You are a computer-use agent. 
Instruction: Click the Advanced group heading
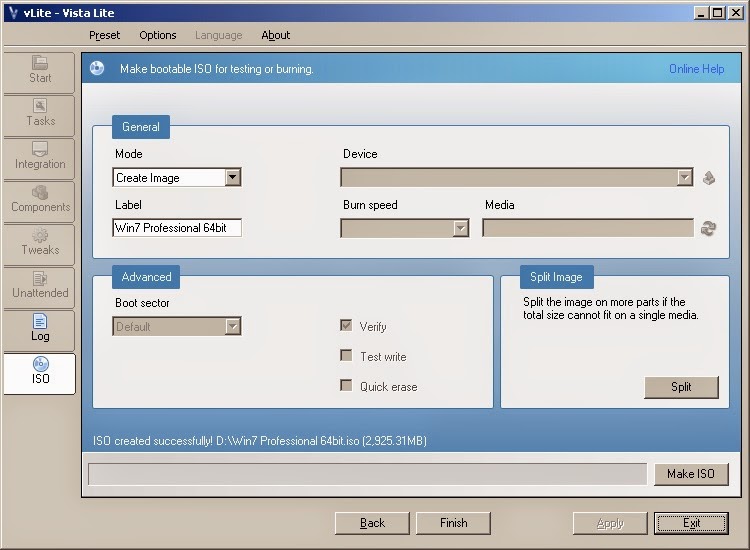pos(146,277)
